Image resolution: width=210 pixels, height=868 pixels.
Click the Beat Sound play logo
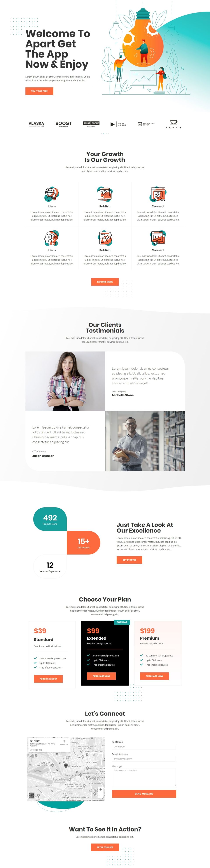point(118,124)
